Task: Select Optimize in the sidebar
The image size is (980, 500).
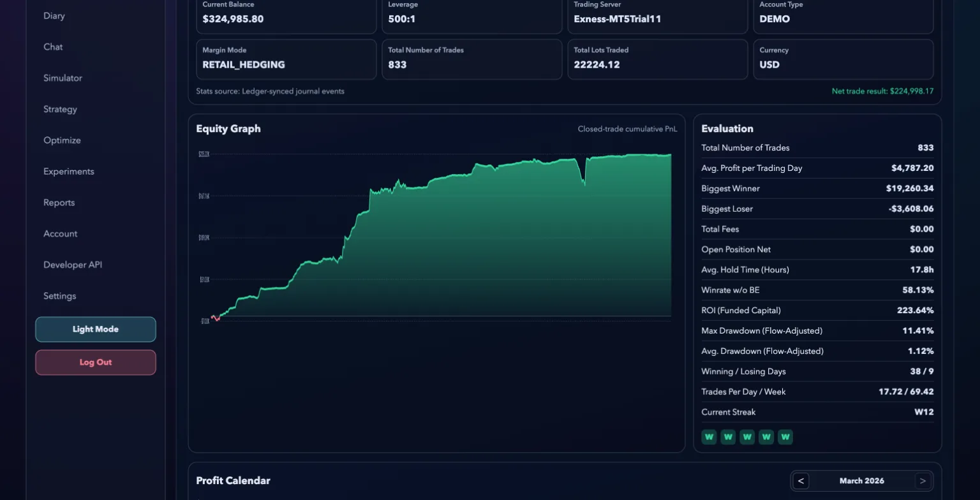Action: click(x=62, y=141)
